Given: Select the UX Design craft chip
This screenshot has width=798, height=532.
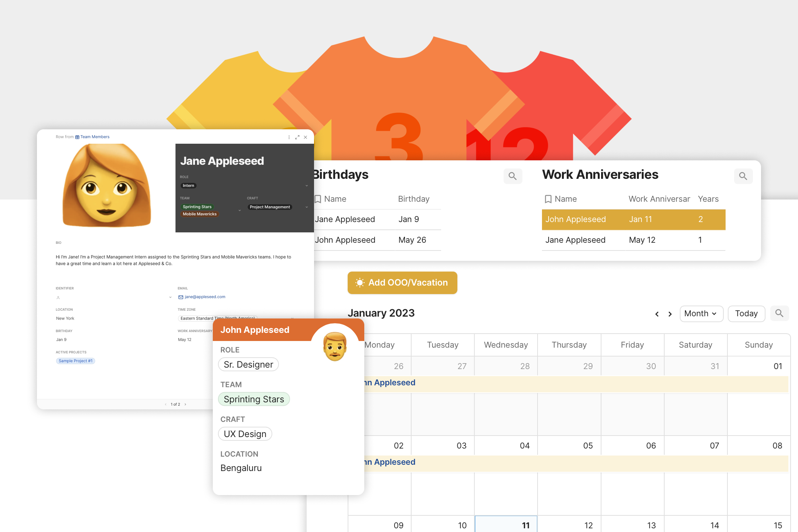Looking at the screenshot, I should click(x=245, y=434).
